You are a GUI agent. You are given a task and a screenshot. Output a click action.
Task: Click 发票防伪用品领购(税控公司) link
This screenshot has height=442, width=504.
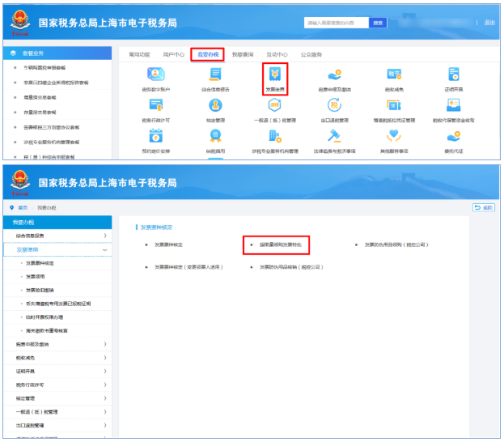(x=396, y=244)
